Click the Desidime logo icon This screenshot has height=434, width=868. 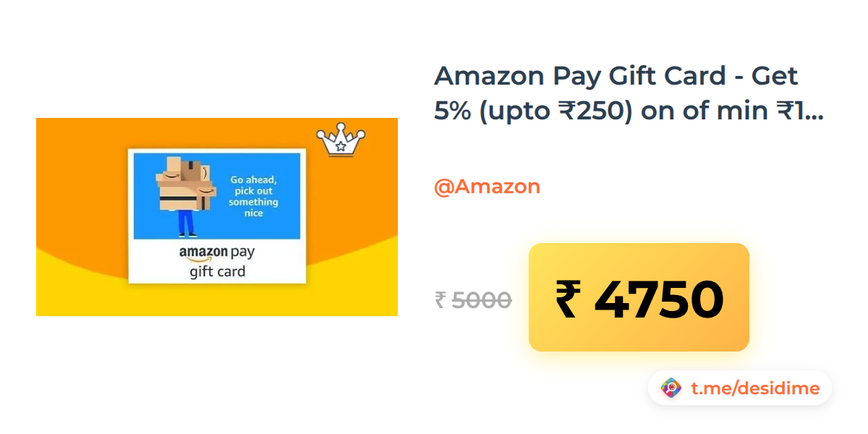671,388
